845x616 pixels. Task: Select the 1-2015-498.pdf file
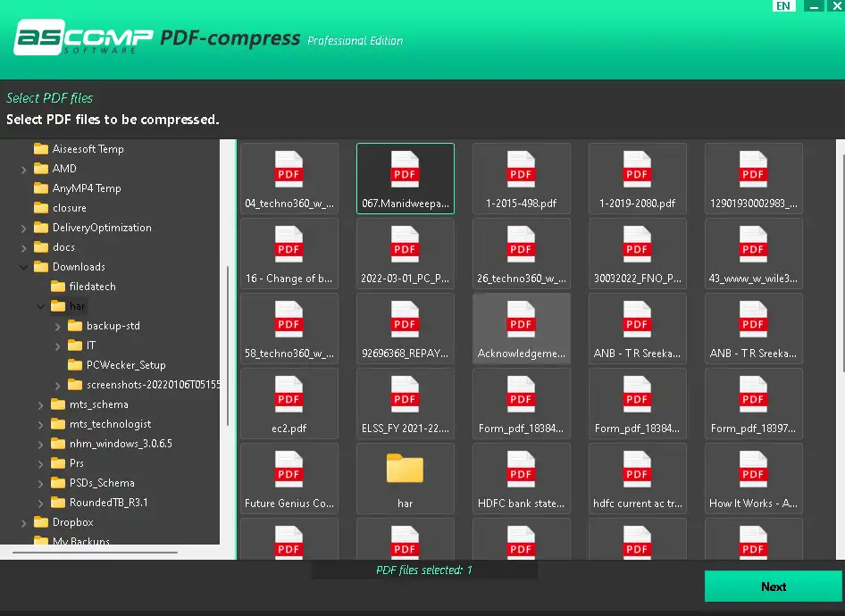click(521, 179)
